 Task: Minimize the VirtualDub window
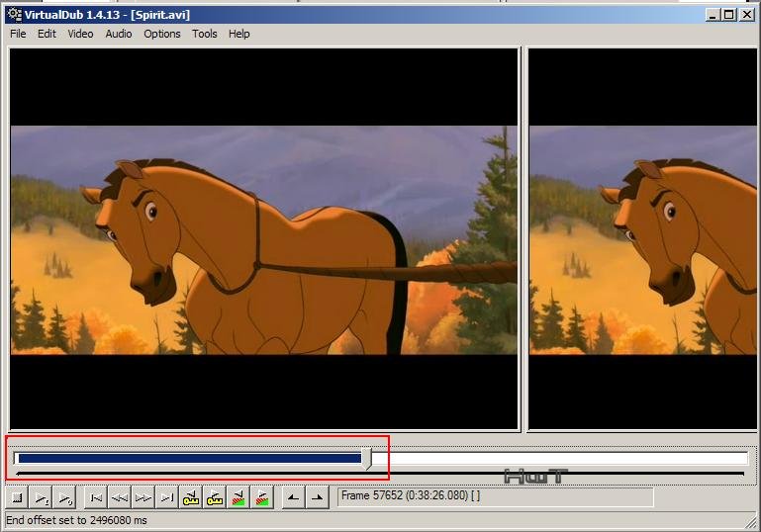pyautogui.click(x=712, y=15)
